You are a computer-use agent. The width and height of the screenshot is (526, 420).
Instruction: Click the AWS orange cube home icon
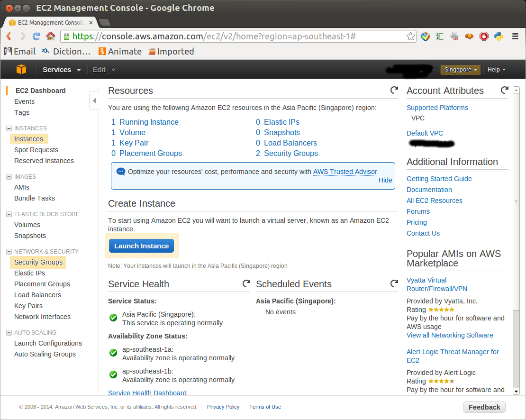21,69
